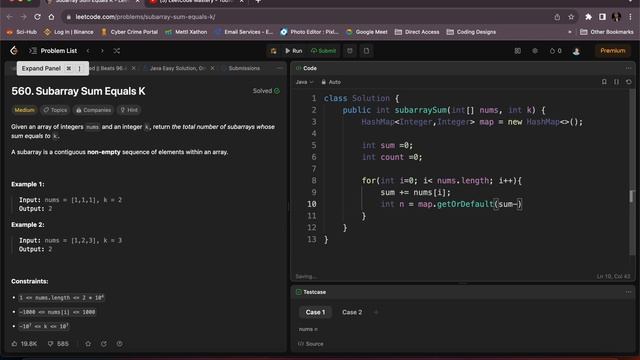The width and height of the screenshot is (640, 360).
Task: Click the Source toggle in Testcase panel
Action: [311, 344]
